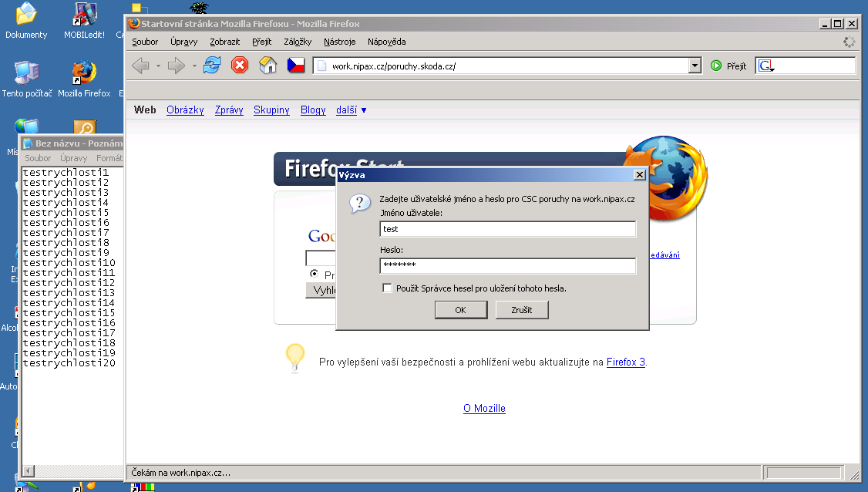This screenshot has height=492, width=868.
Task: Launch Mozilla Firefox desktop shortcut
Action: 84,73
